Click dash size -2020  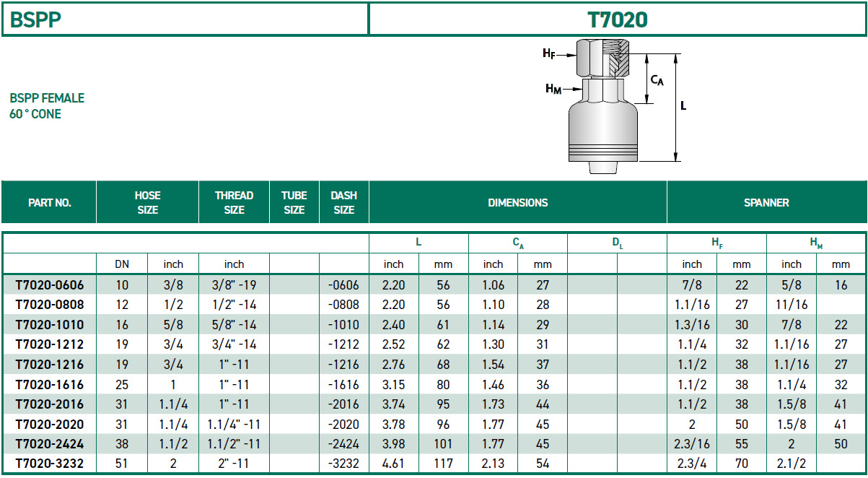point(343,424)
